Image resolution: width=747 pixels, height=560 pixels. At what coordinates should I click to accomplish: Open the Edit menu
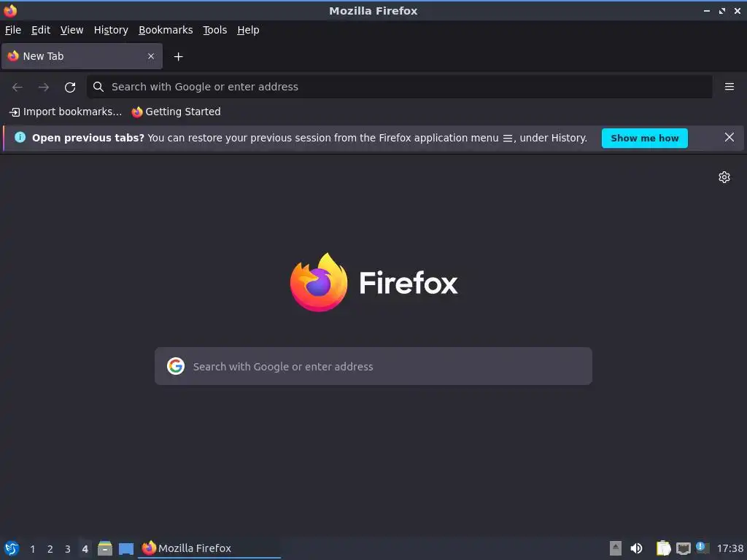coord(41,30)
